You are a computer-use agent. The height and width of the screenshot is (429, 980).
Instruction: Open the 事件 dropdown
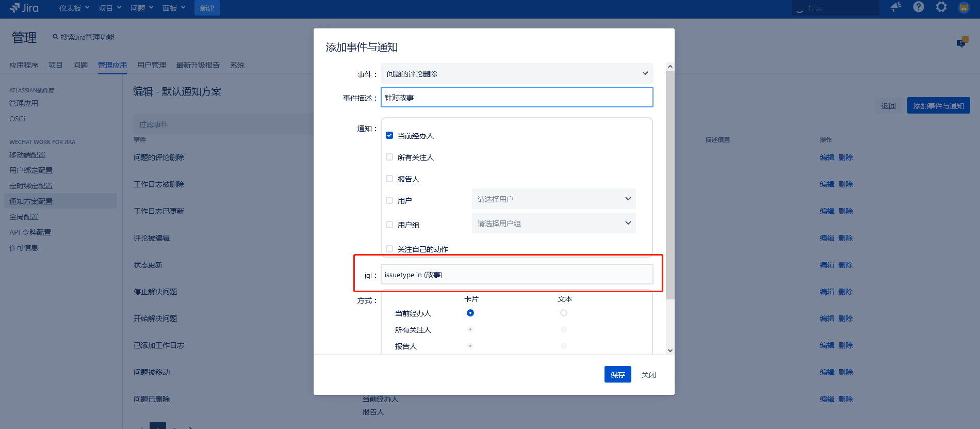[x=517, y=73]
